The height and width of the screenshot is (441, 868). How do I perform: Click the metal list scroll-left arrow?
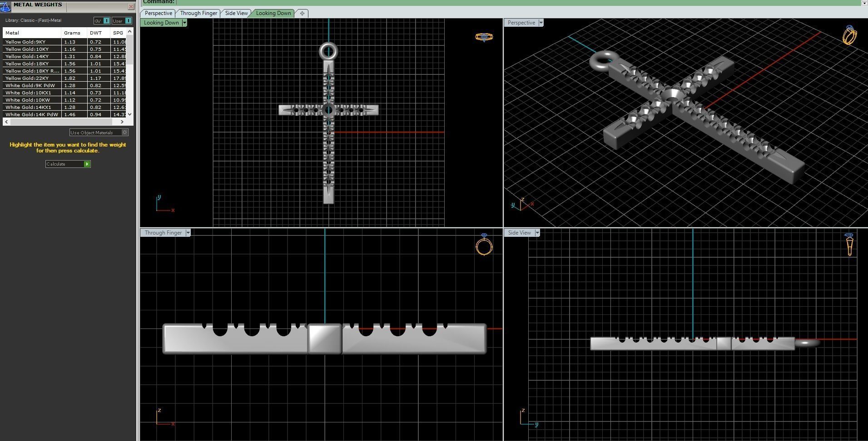6,122
